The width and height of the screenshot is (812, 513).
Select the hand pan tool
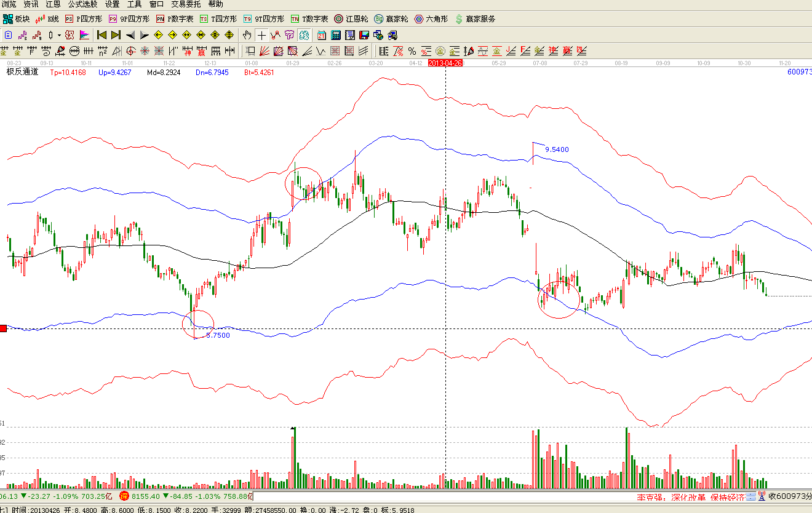(x=247, y=35)
